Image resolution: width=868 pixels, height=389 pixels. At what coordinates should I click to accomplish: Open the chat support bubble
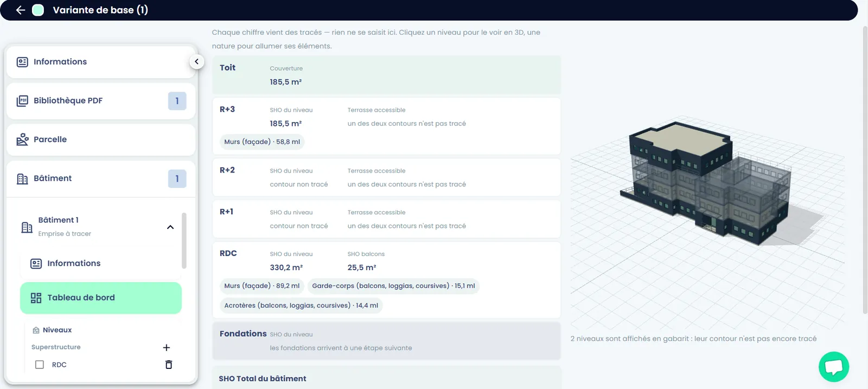pyautogui.click(x=834, y=367)
